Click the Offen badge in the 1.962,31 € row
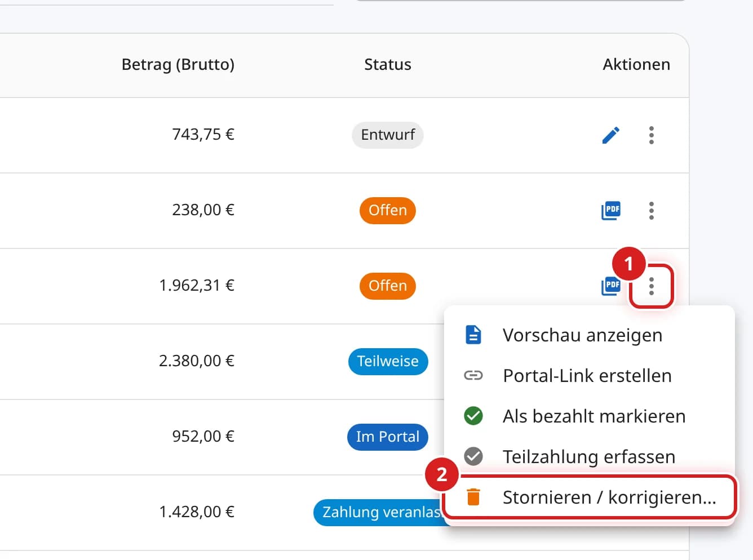The width and height of the screenshot is (753, 560). pyautogui.click(x=388, y=286)
